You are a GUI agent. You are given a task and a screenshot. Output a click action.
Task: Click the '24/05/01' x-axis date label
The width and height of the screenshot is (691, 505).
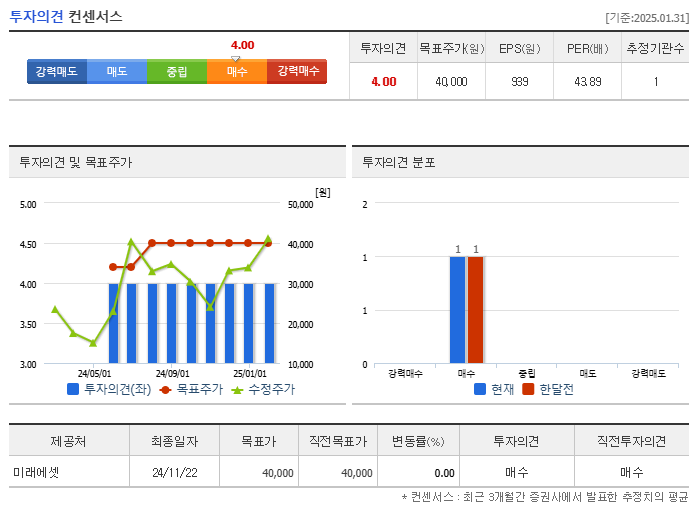[94, 374]
